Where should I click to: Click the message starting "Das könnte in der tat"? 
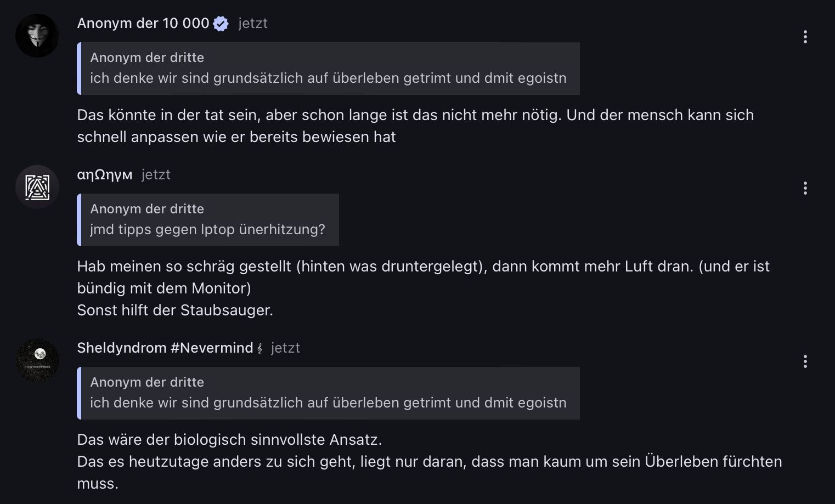(x=415, y=126)
